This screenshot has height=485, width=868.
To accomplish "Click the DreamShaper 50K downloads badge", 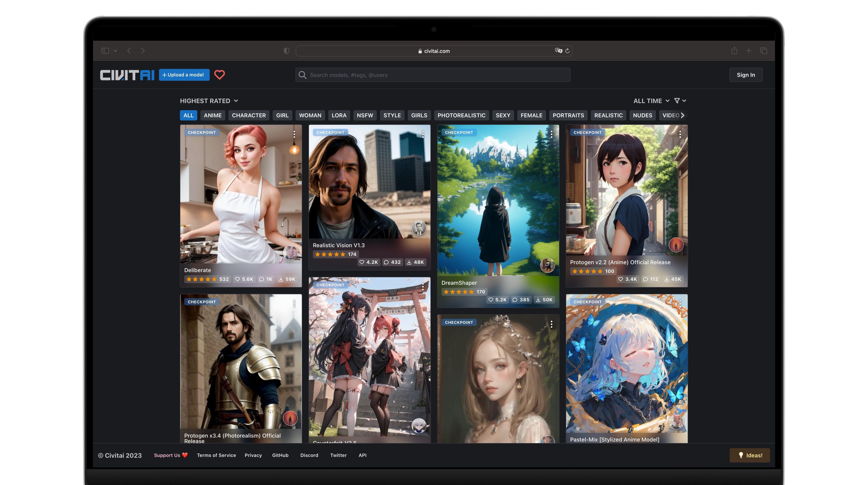I will click(x=544, y=300).
